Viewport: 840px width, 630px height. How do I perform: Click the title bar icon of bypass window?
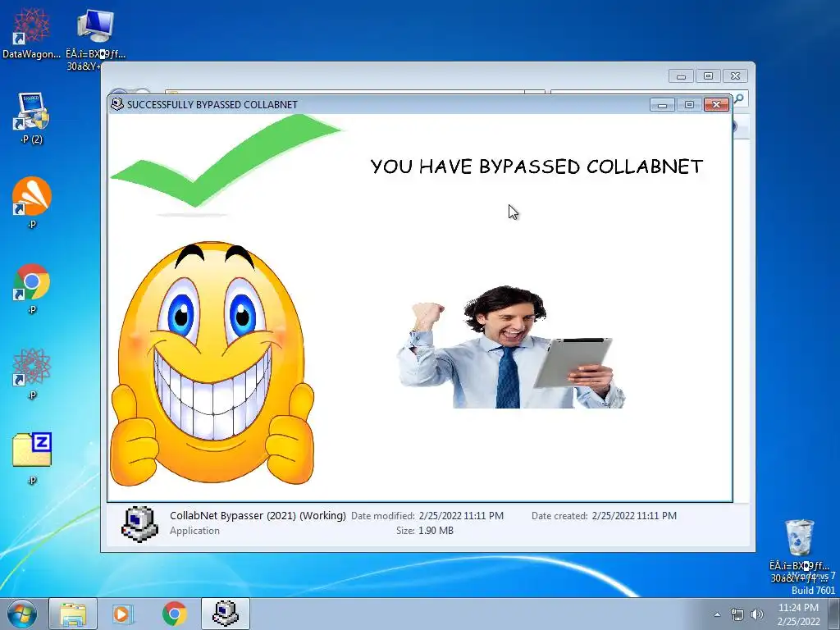click(x=116, y=104)
